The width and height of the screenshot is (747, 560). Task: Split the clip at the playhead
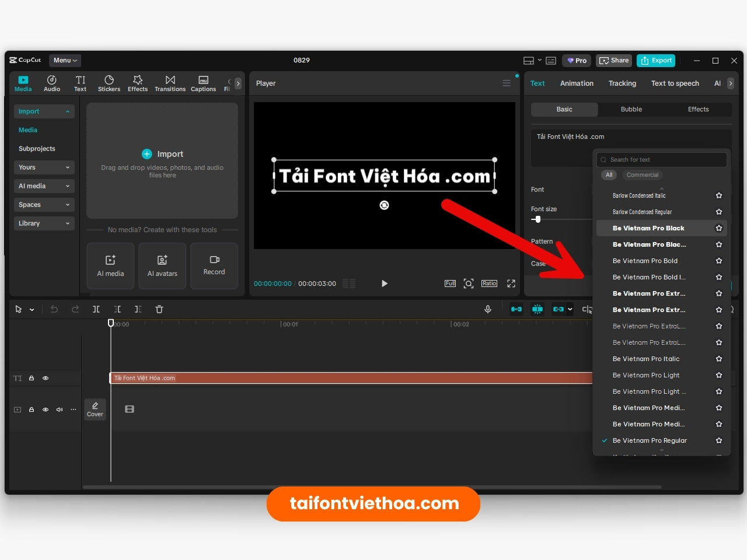[96, 309]
